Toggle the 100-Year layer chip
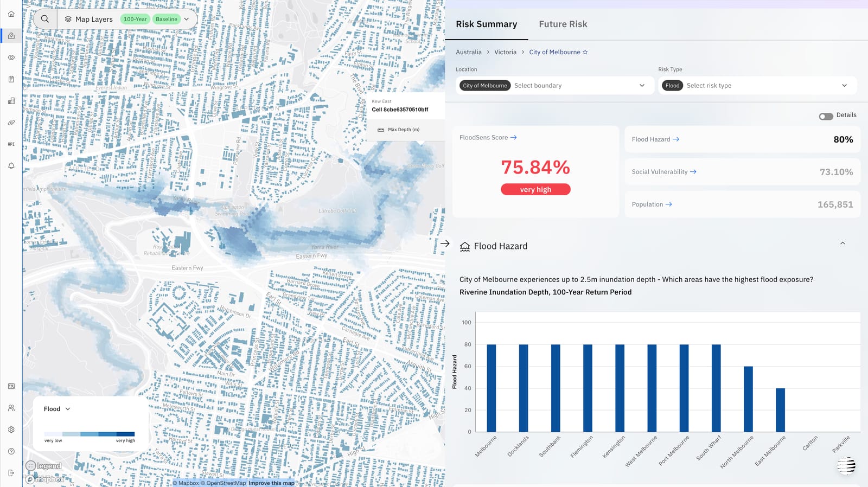The height and width of the screenshot is (487, 868). pos(135,19)
